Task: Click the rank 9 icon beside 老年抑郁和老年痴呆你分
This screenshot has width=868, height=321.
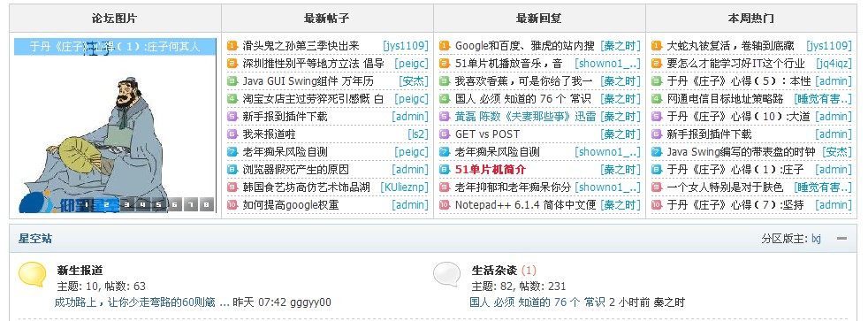Action: (x=445, y=187)
